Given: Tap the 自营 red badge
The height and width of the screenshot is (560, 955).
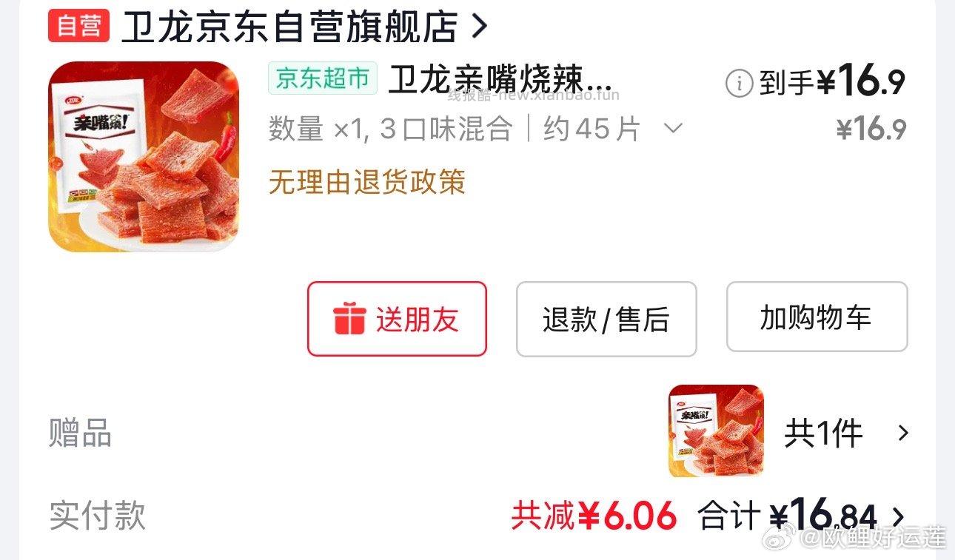Looking at the screenshot, I should coord(79,27).
